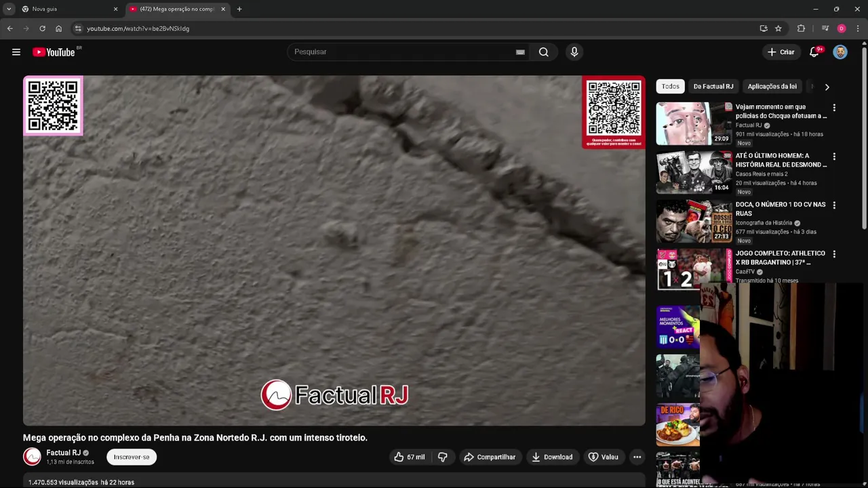Open the De Rico food video thumbnail

(677, 425)
